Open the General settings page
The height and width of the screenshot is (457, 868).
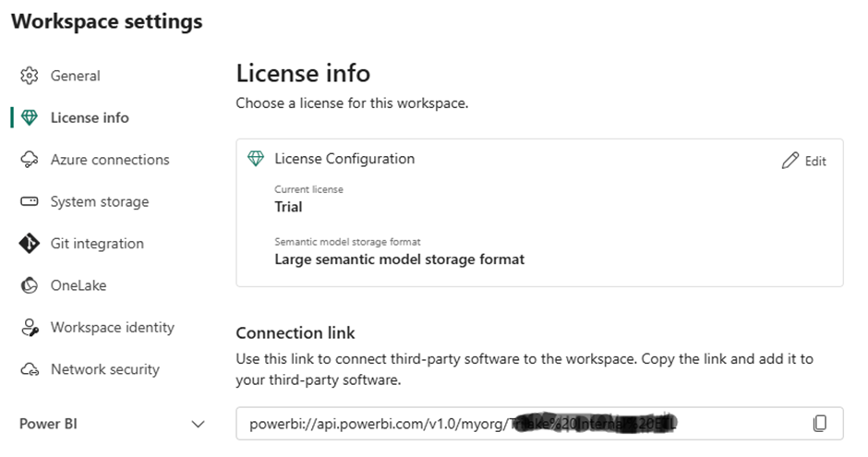(76, 76)
